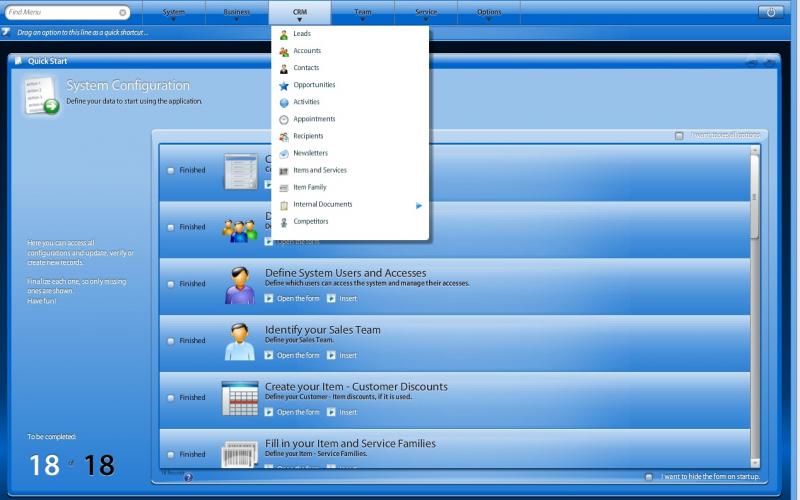The image size is (800, 500).
Task: Mark Define System Users and Accesses as Finished
Action: [x=171, y=284]
